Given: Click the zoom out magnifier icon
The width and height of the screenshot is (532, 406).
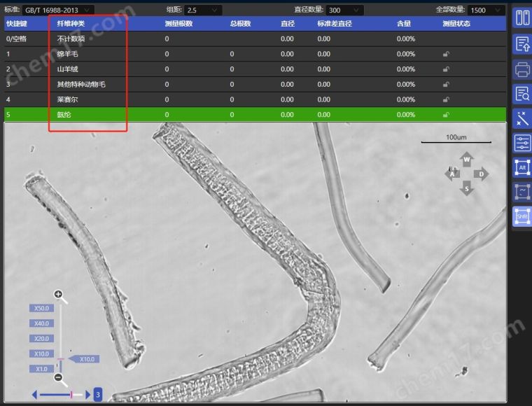Looking at the screenshot, I should [x=59, y=378].
